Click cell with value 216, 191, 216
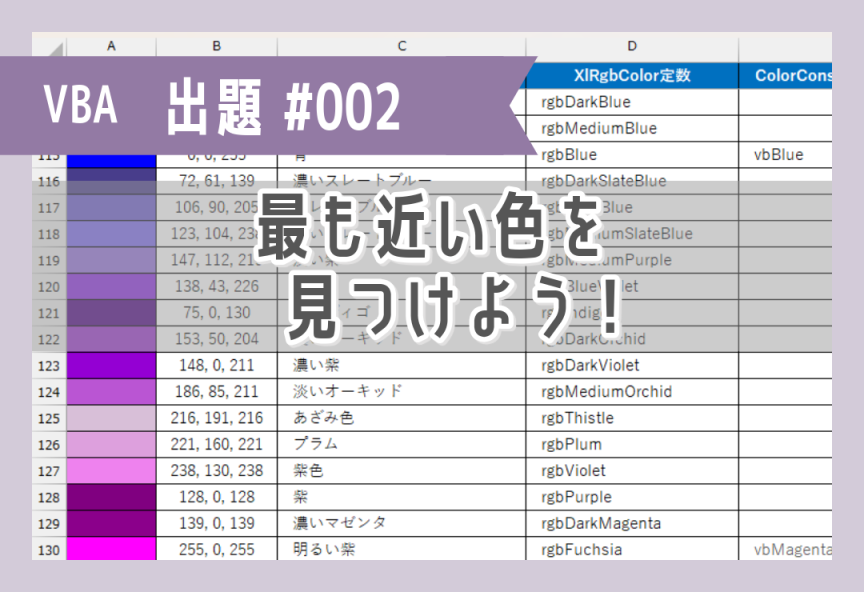 217,418
